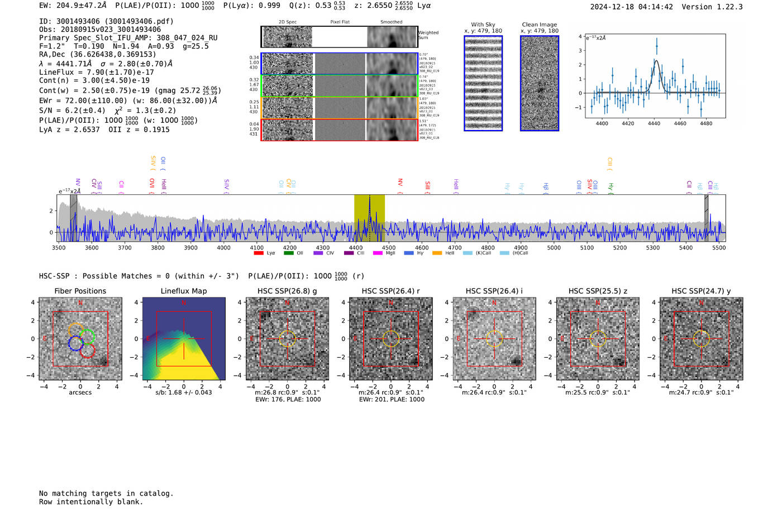The height and width of the screenshot is (532, 782).
Task: Click the 'LineFlux = 7.90(±1.70)e-17' line
Action: 97,72
